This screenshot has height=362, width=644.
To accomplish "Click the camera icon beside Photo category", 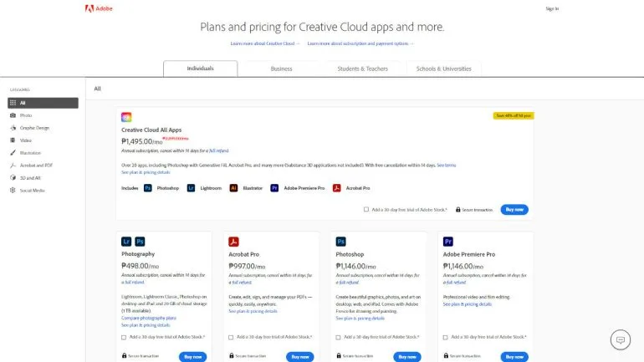I will [x=13, y=115].
